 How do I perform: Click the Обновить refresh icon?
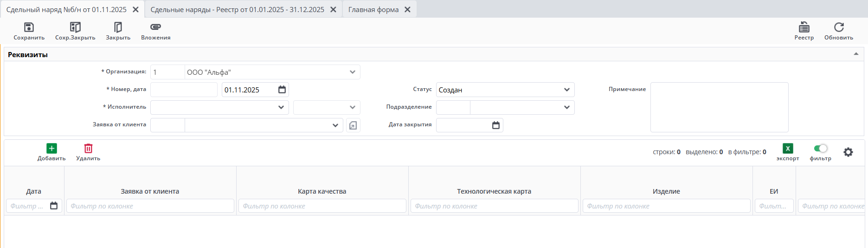(838, 27)
